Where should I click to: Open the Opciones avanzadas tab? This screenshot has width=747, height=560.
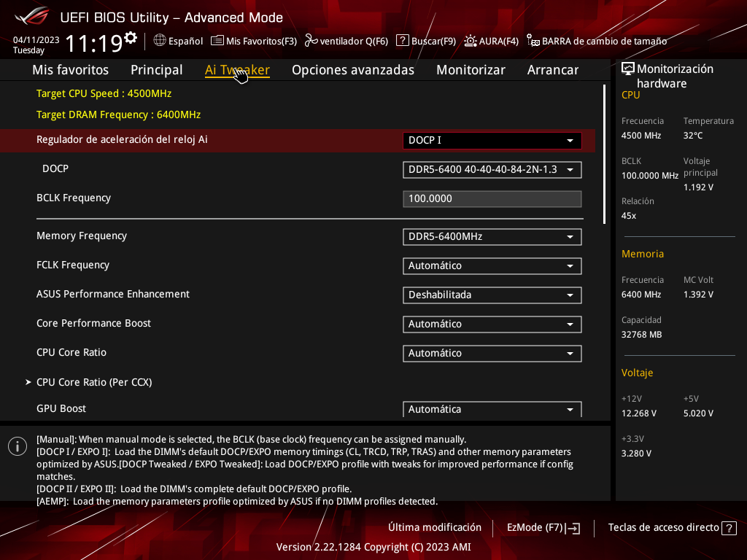pyautogui.click(x=353, y=70)
